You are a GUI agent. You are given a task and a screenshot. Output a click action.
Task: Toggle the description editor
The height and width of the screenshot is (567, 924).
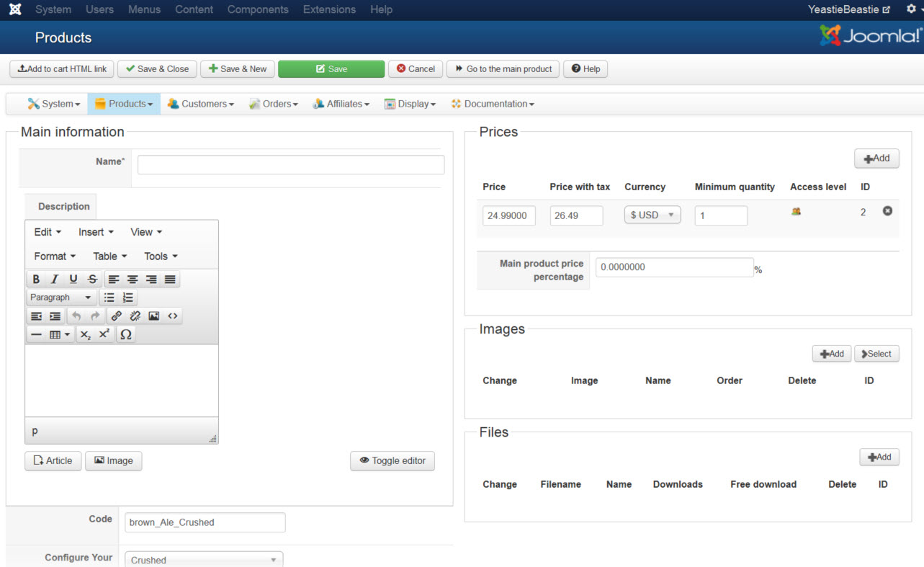tap(393, 461)
